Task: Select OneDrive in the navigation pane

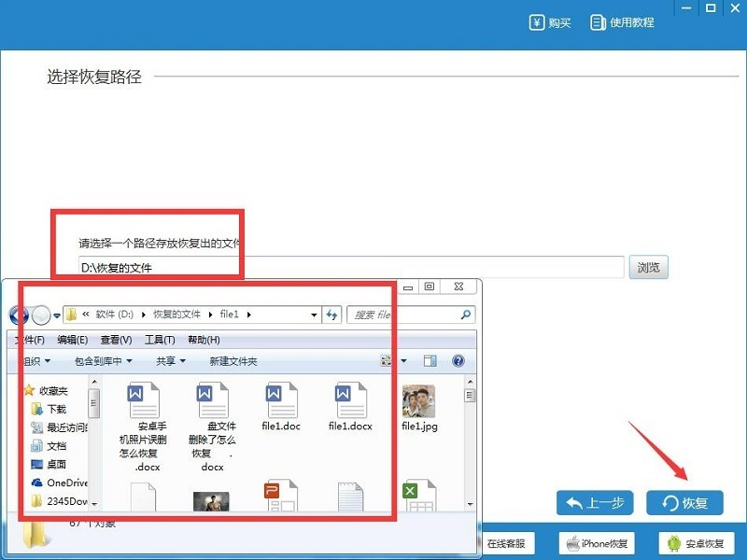Action: tap(65, 483)
